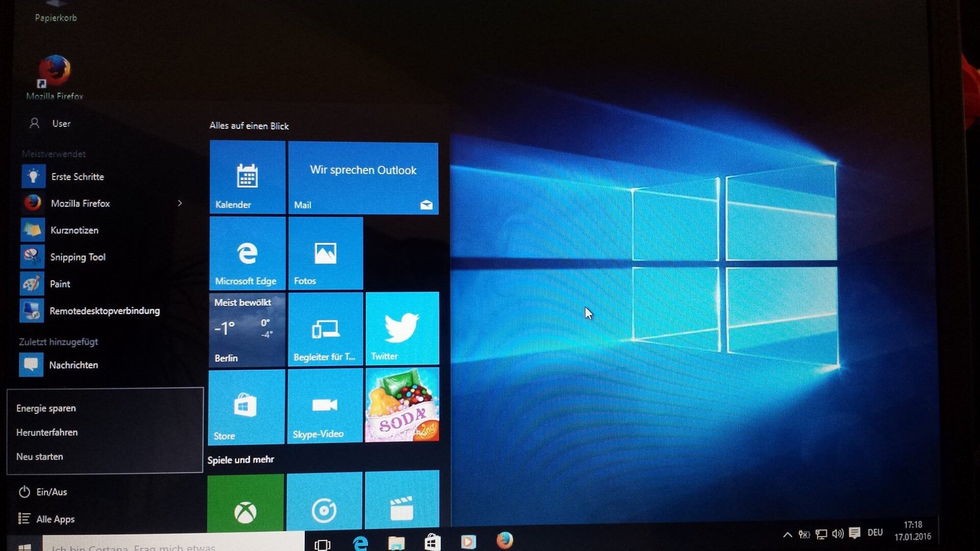Open the Kalender tile
This screenshot has height=551, width=980.
click(x=248, y=177)
